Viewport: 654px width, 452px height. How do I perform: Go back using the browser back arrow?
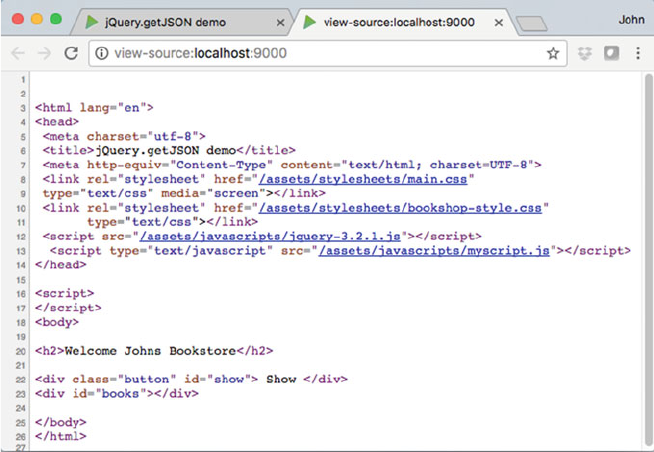[18, 53]
